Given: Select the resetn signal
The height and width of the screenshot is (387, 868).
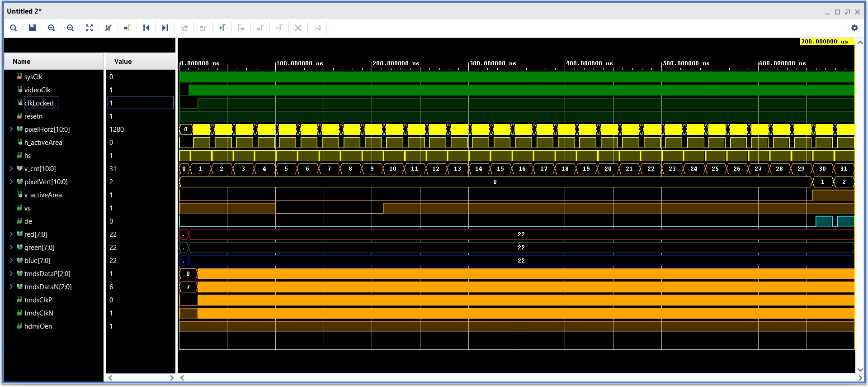Looking at the screenshot, I should click(33, 116).
